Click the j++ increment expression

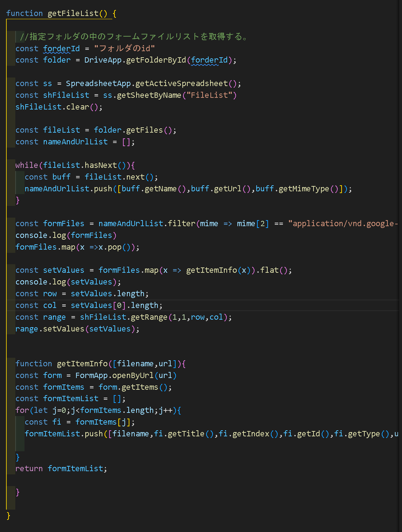point(165,410)
